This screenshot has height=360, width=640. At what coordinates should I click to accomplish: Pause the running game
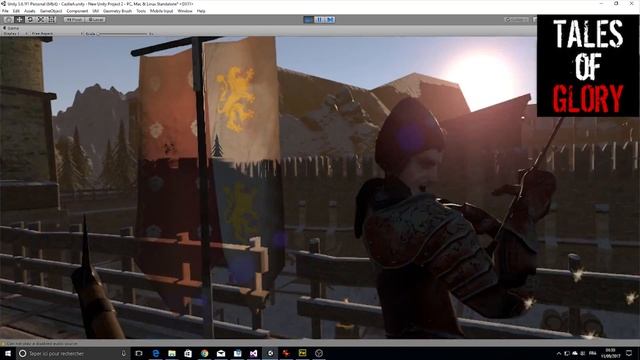click(319, 20)
